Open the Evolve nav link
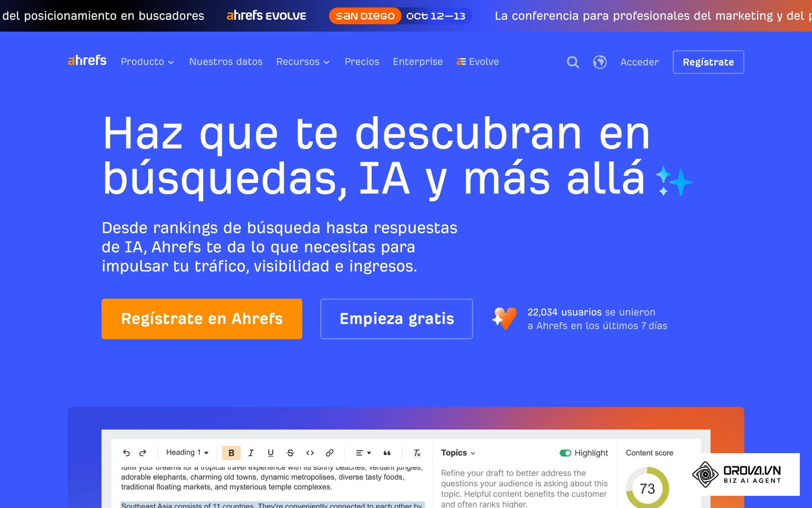812x508 pixels. pos(478,61)
